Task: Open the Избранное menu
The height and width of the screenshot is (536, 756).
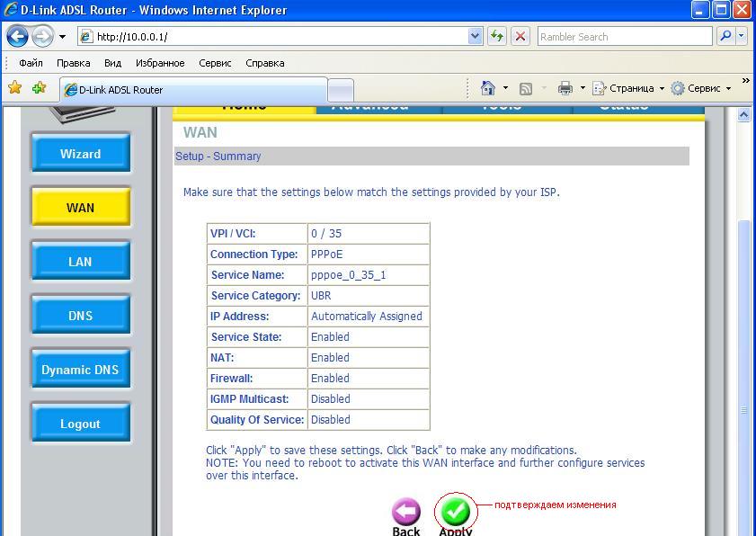Action: [x=160, y=63]
